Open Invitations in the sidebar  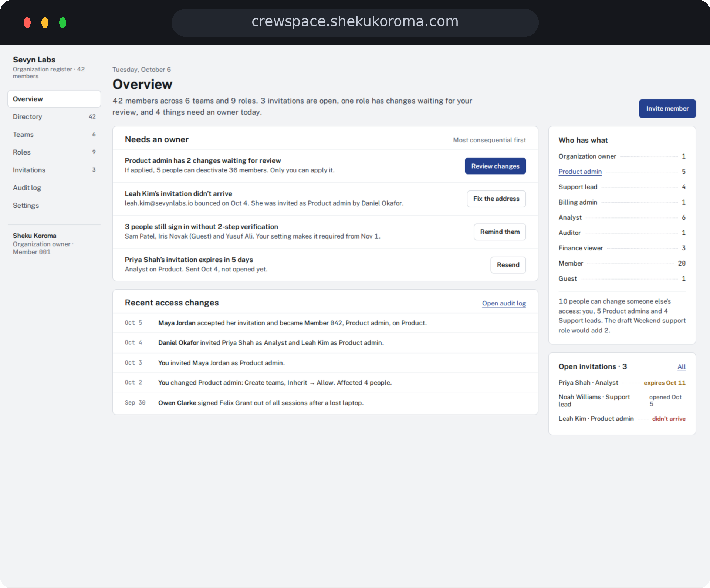click(x=54, y=170)
